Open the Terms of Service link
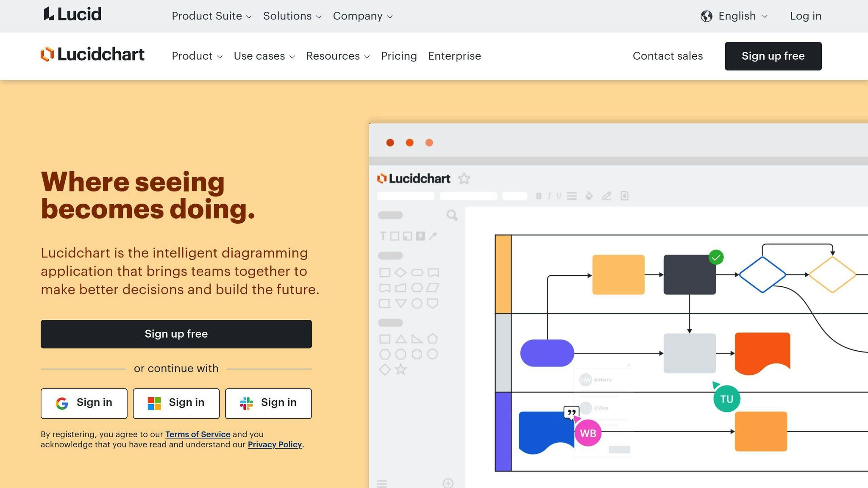This screenshot has width=868, height=488. [198, 434]
